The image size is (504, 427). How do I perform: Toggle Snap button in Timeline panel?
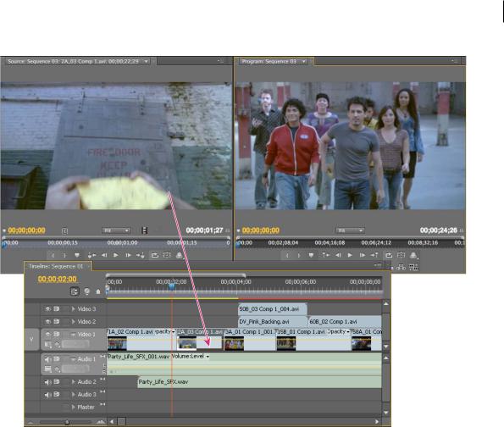75,291
